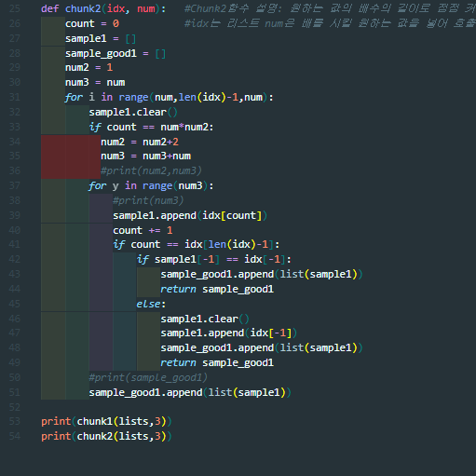The height and width of the screenshot is (476, 476).
Task: Click 'sample1 = []' on line 27
Action: pos(101,38)
